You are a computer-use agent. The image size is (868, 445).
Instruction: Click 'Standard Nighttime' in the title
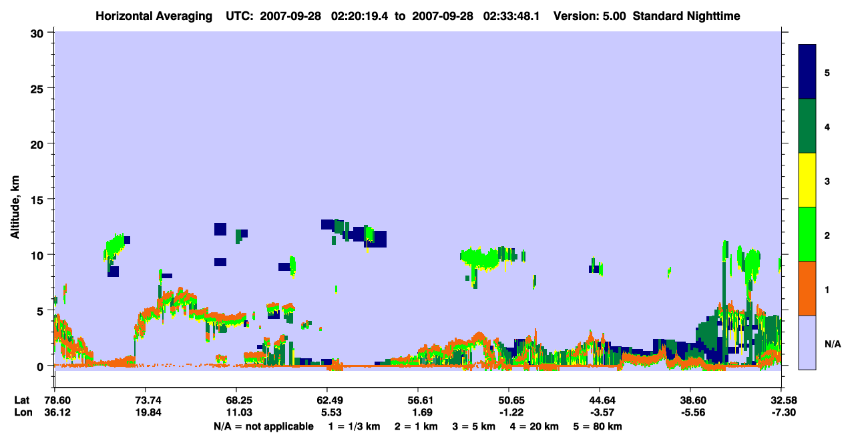[686, 16]
